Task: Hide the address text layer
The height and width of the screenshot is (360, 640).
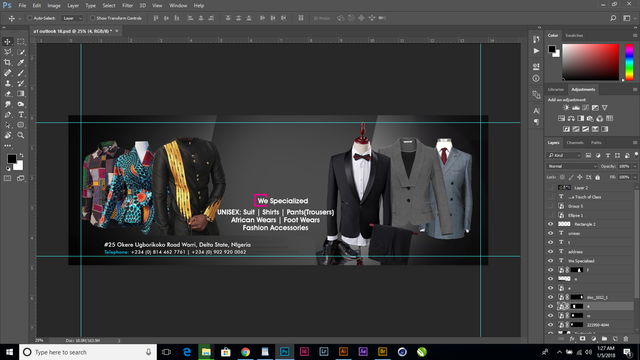Action: click(x=550, y=251)
